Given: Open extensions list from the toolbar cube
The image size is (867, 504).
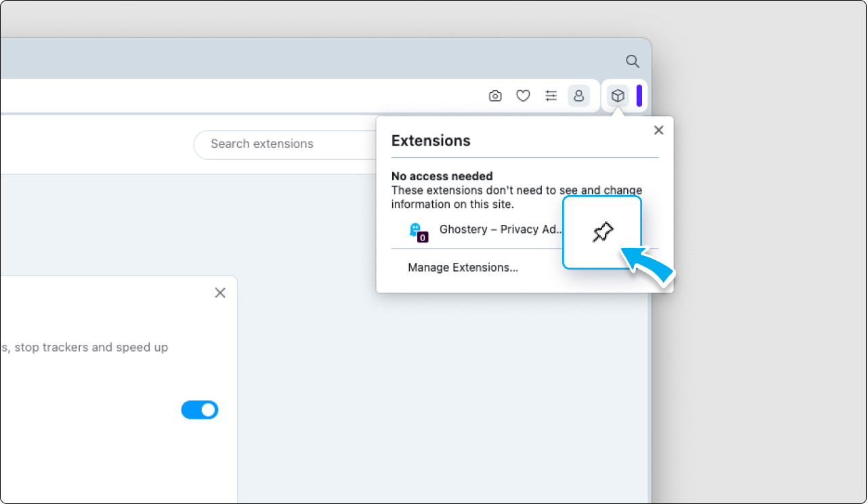Looking at the screenshot, I should tap(617, 96).
